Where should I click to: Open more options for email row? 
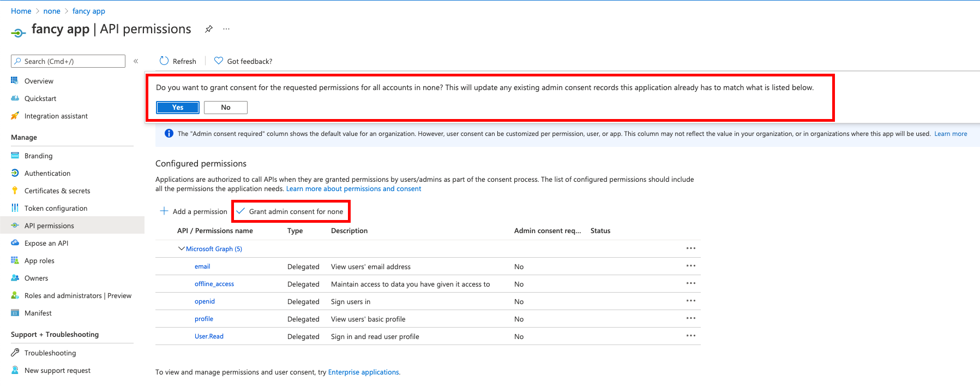(x=691, y=266)
